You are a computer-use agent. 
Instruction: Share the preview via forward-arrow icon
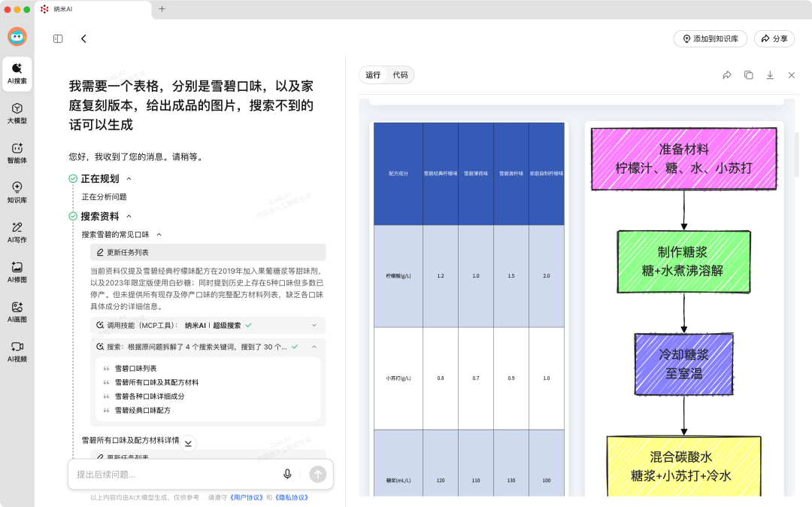tap(727, 75)
